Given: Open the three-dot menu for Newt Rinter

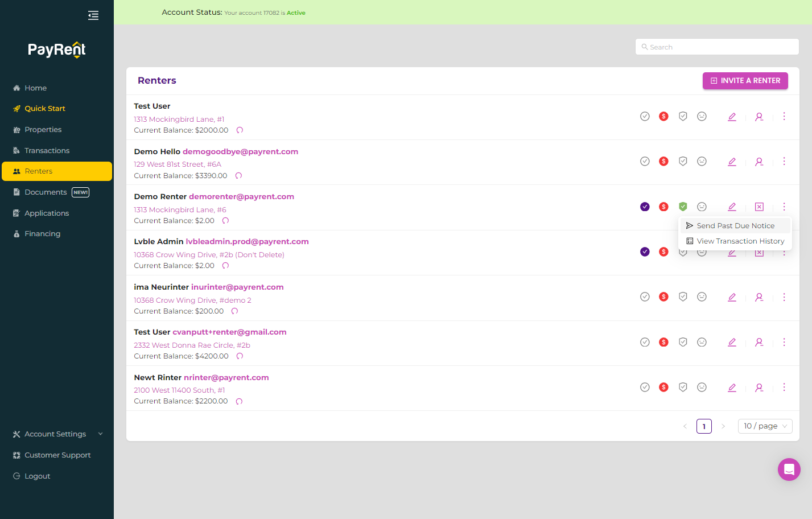Looking at the screenshot, I should [784, 387].
